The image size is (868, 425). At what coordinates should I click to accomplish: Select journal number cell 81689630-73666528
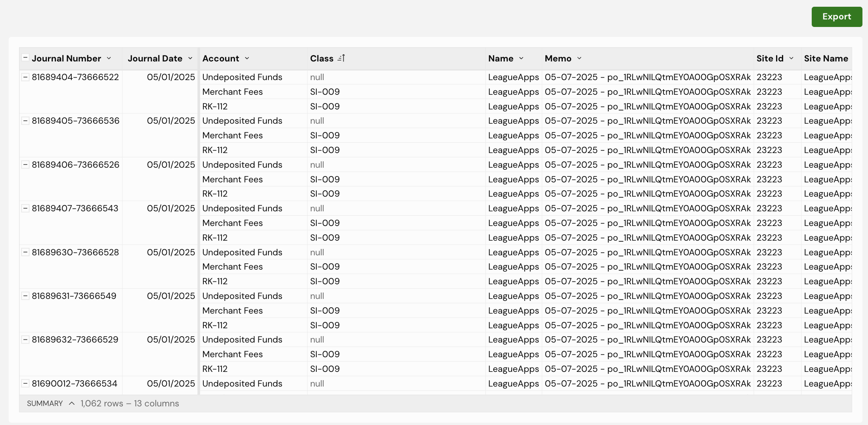(75, 252)
